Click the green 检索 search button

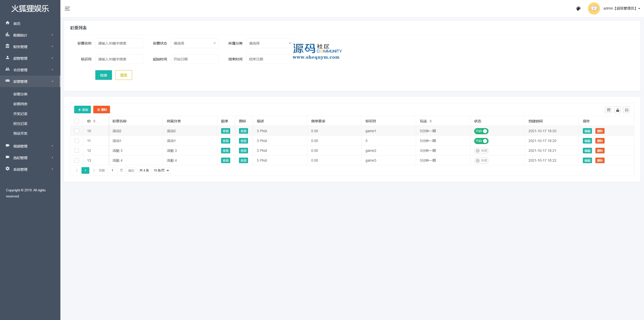pos(103,75)
